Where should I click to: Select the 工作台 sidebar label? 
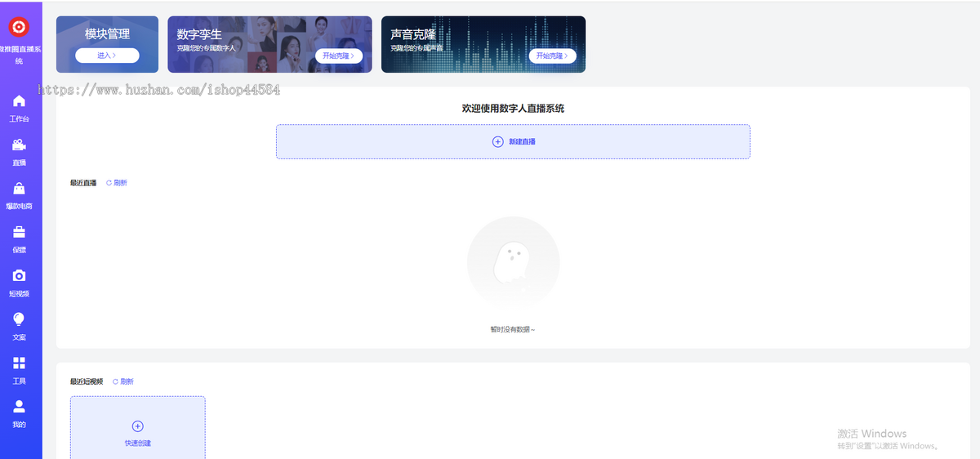19,119
